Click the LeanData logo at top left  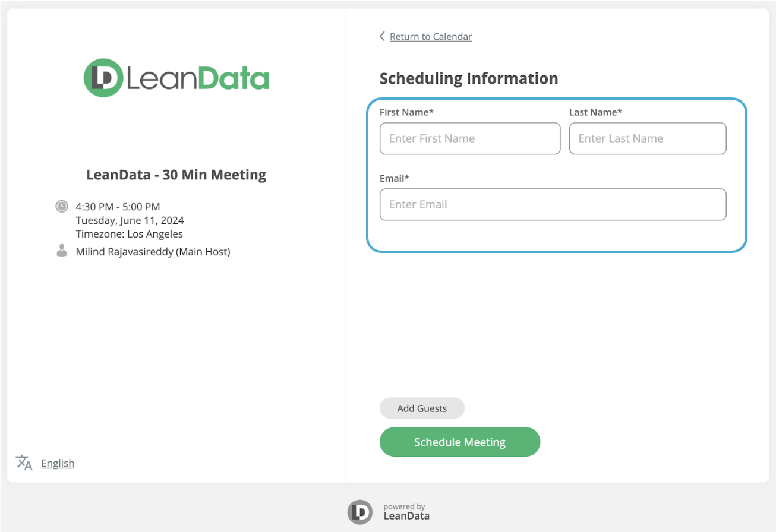pyautogui.click(x=176, y=78)
